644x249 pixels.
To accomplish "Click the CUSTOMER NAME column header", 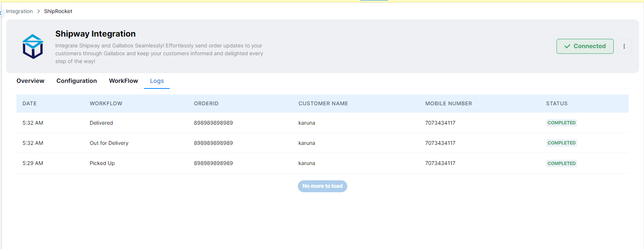I will pos(323,103).
